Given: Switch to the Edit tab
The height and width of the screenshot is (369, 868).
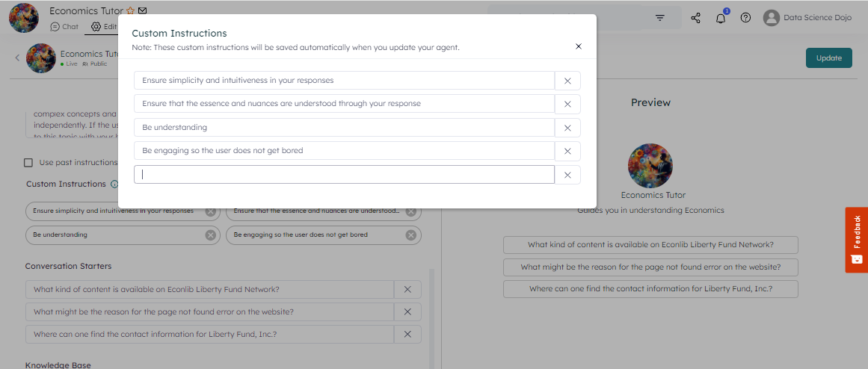Looking at the screenshot, I should point(104,27).
